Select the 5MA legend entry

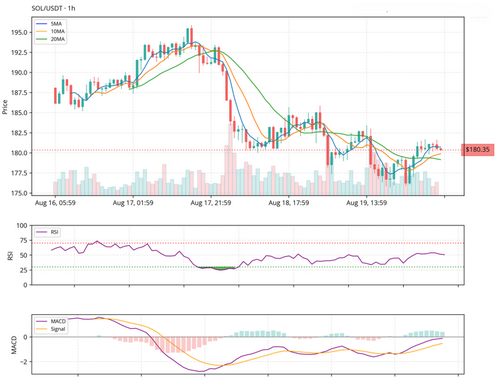tap(49, 24)
